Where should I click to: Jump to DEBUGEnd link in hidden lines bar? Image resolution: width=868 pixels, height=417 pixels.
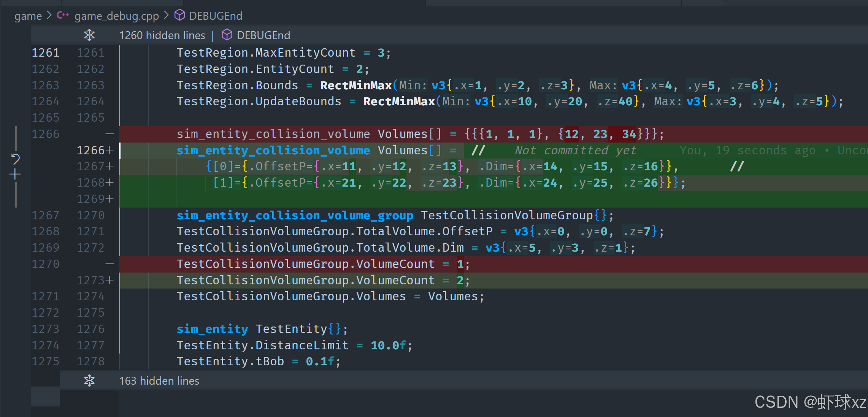[263, 35]
